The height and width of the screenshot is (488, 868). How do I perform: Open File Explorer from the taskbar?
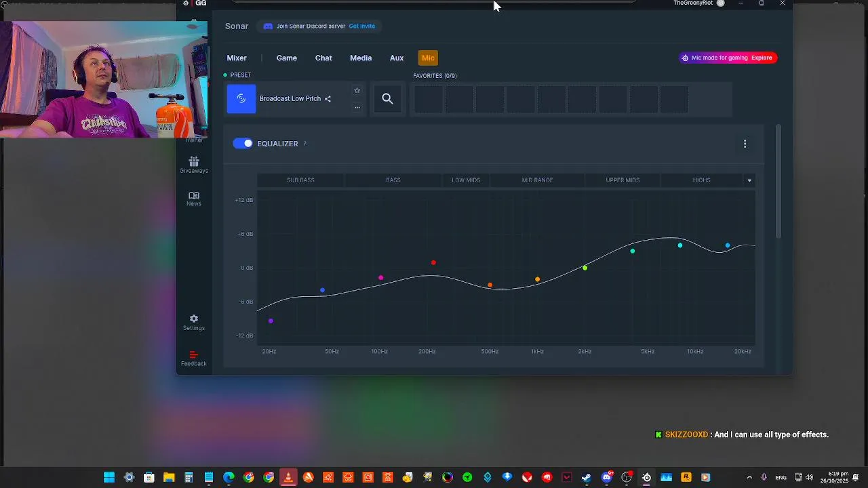pyautogui.click(x=169, y=478)
